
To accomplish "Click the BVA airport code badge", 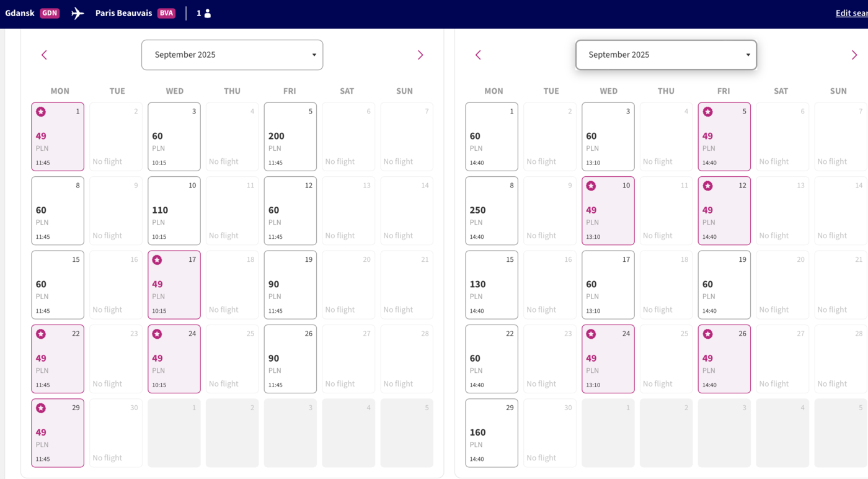I will click(x=166, y=13).
